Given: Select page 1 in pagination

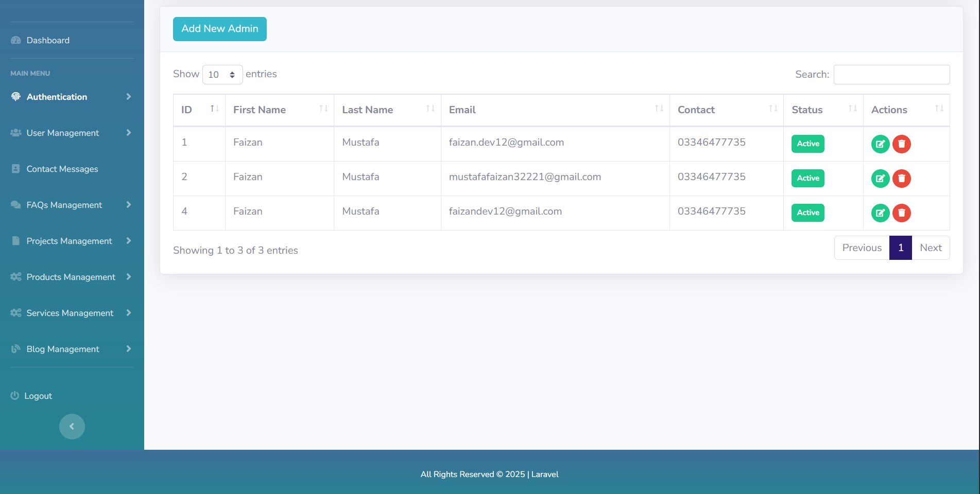Looking at the screenshot, I should click(901, 248).
